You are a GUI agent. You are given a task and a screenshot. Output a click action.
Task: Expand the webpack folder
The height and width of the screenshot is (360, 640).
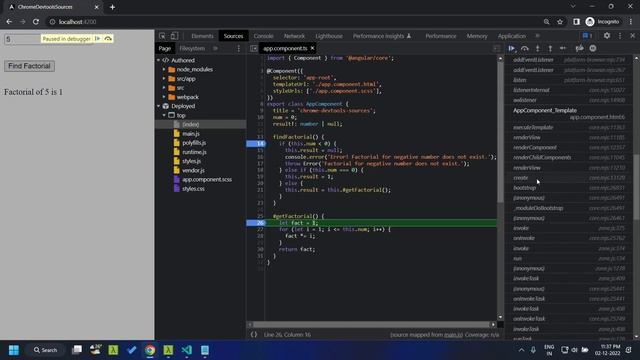(164, 97)
